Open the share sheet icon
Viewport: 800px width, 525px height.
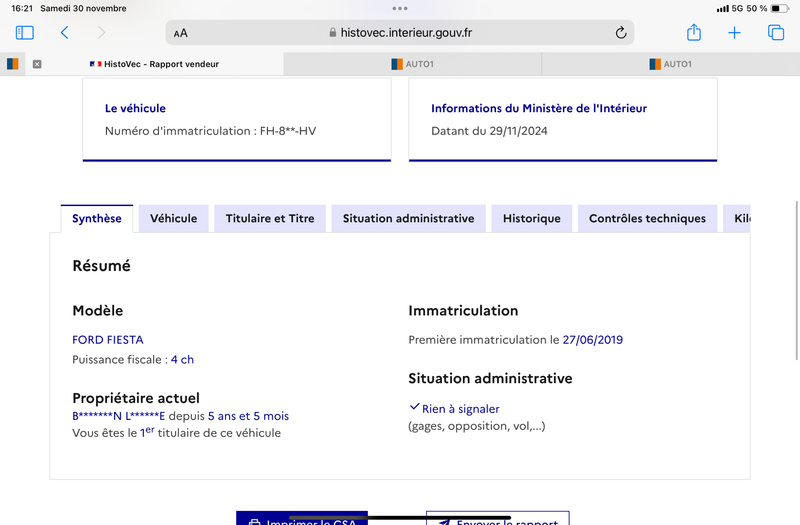pyautogui.click(x=694, y=32)
